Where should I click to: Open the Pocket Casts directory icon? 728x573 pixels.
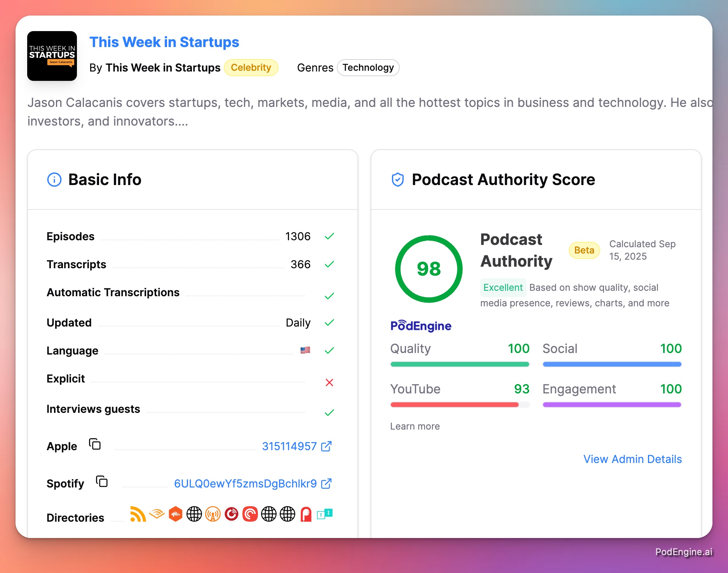click(250, 514)
